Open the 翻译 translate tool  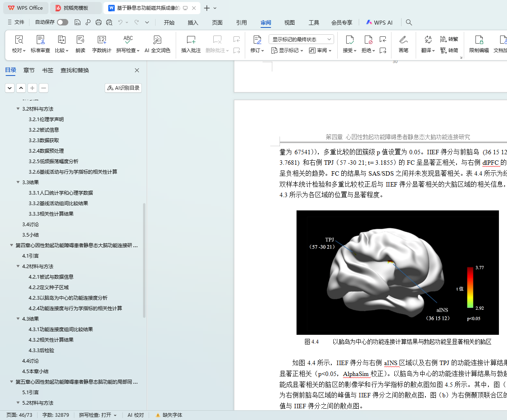point(428,44)
